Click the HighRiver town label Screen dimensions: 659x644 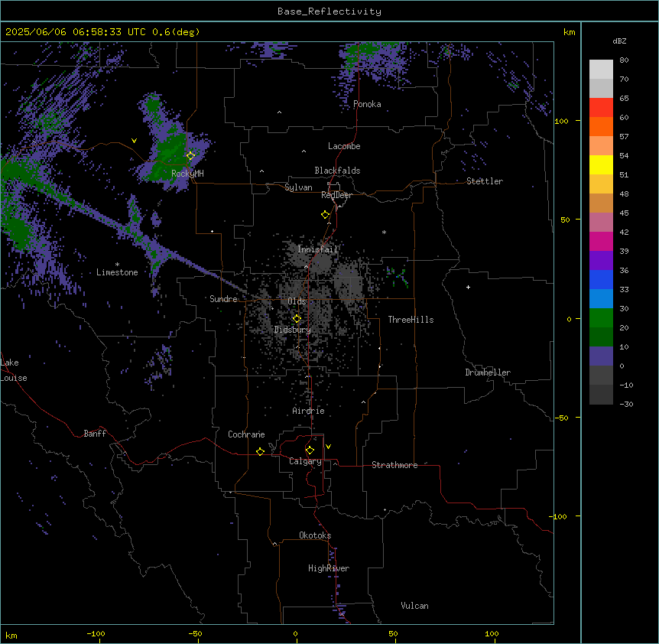click(x=329, y=568)
